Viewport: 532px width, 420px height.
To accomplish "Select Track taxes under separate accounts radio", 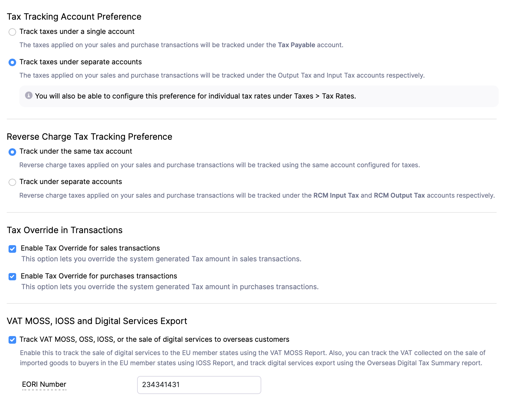I will 12,62.
